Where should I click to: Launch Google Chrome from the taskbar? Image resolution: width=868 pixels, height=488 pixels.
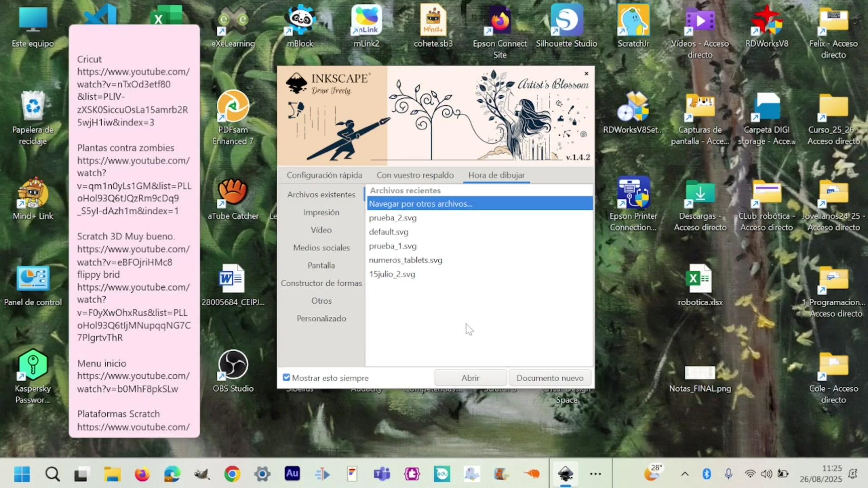pyautogui.click(x=232, y=474)
